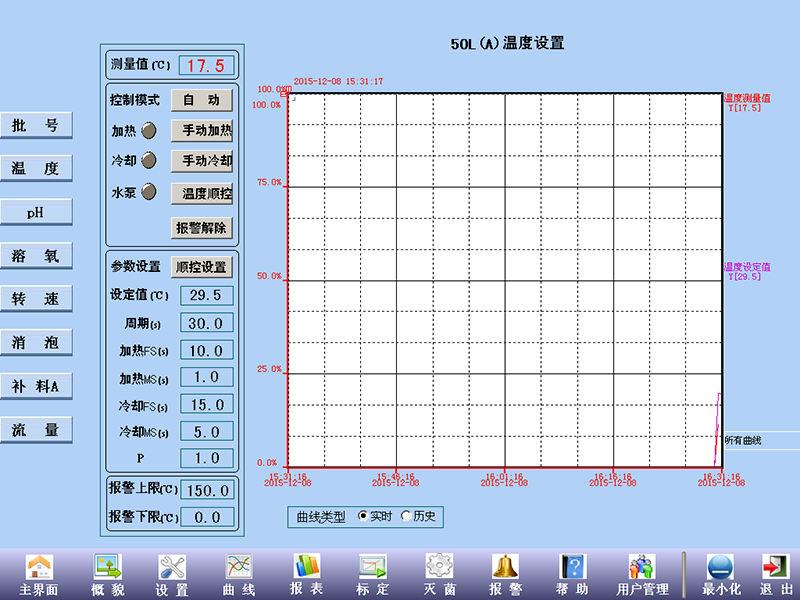
Task: Open the 用户管理 user management icon
Action: pos(642,567)
